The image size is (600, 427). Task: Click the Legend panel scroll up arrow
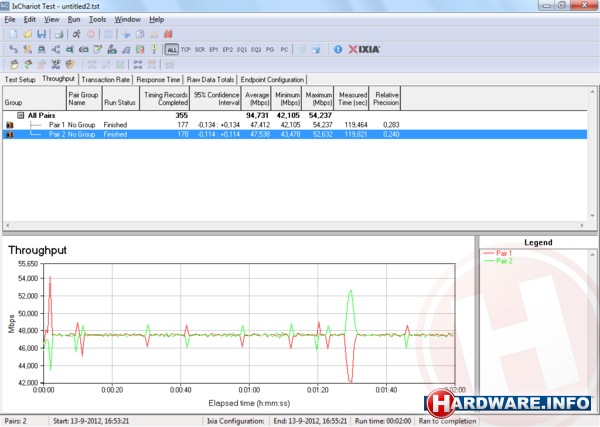(592, 254)
